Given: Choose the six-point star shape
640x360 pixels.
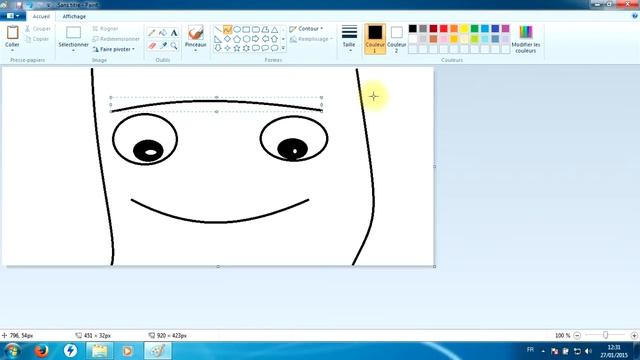Looking at the screenshot, I should (x=246, y=48).
